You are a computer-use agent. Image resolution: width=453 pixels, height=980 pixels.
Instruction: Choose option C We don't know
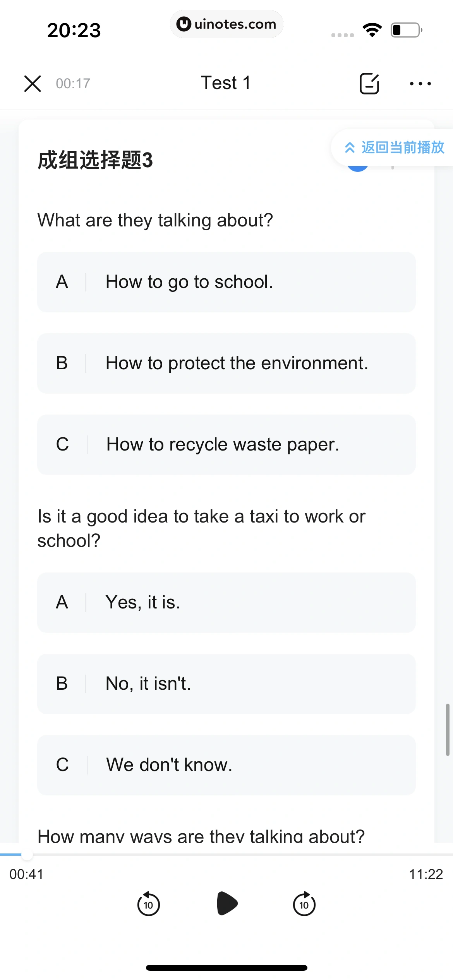coord(226,765)
